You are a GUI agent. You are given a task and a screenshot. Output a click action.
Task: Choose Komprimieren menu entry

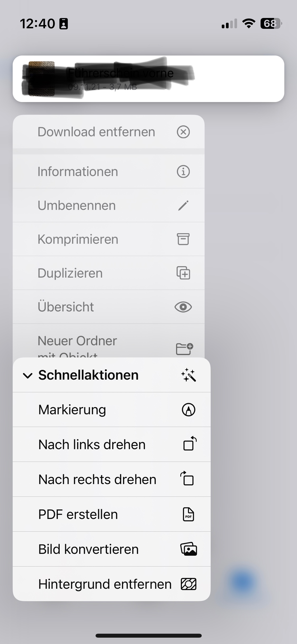[78, 239]
